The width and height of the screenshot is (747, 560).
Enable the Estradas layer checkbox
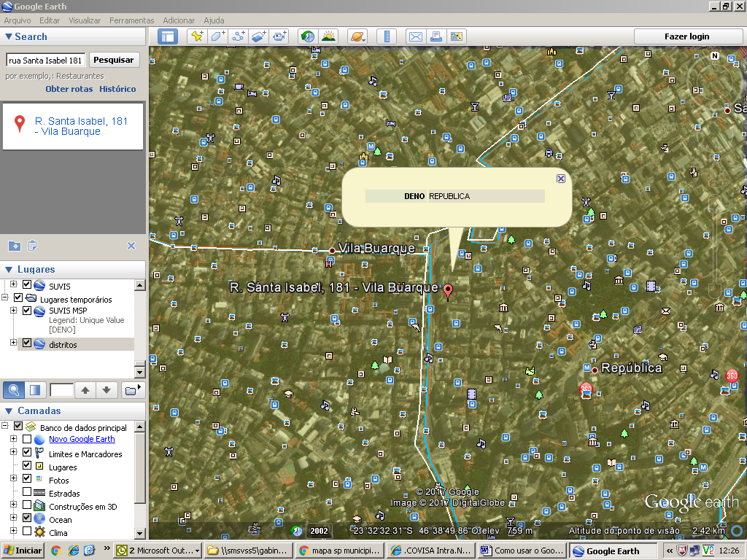[27, 491]
